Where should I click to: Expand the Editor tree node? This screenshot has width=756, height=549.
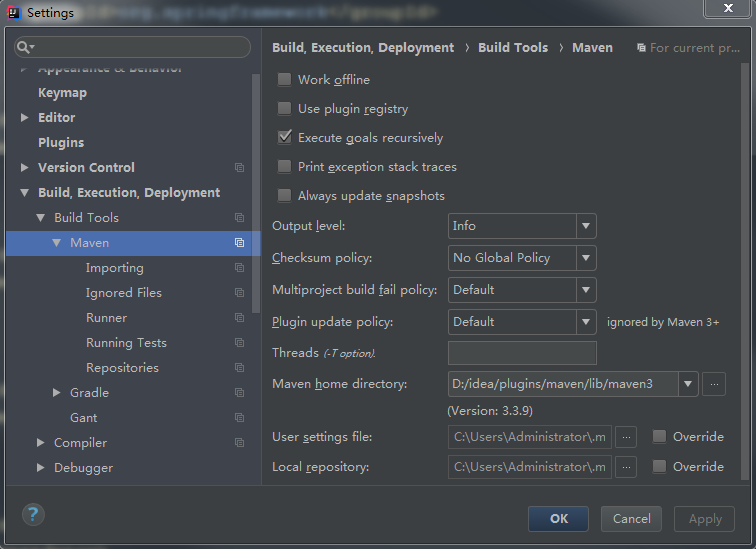coord(24,118)
